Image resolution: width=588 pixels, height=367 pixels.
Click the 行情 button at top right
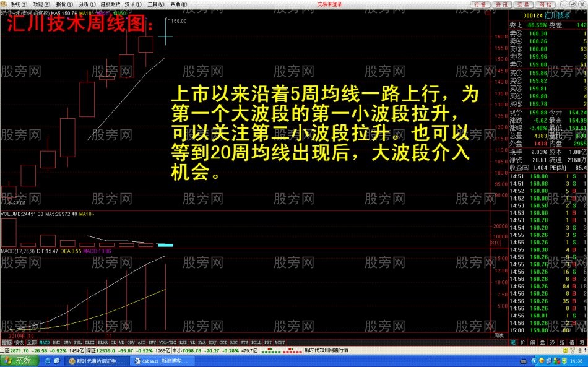480,4
